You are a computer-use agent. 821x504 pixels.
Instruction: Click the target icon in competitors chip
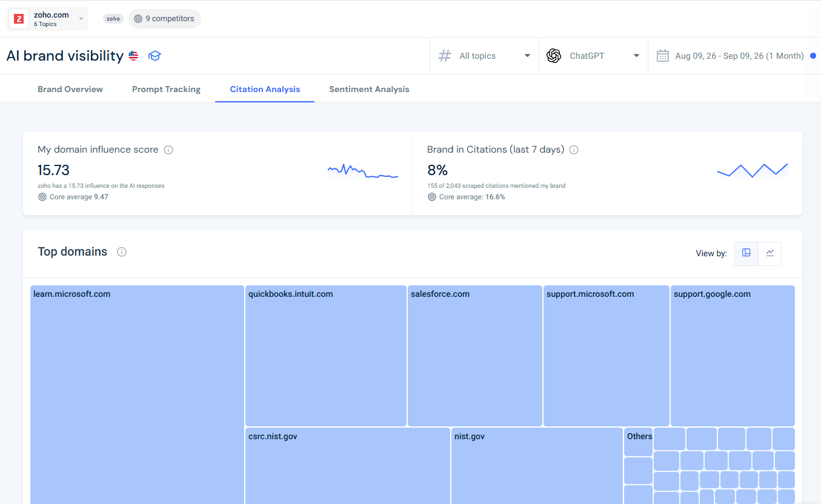[x=138, y=19]
